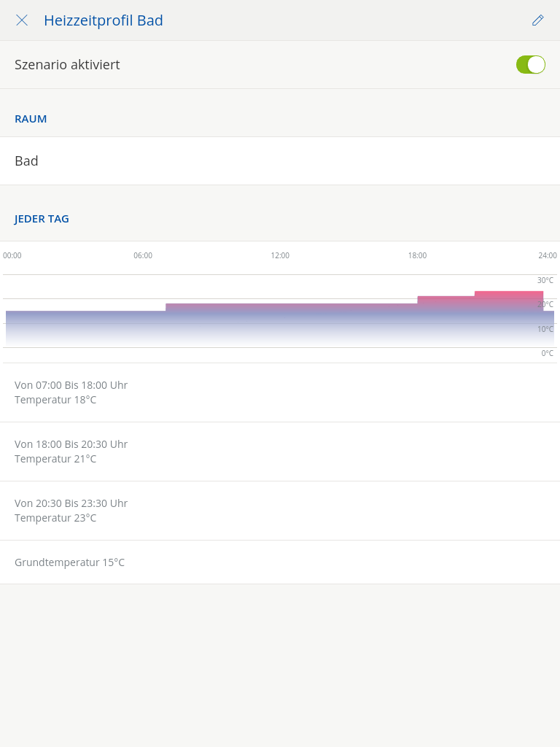Open edit mode with pencil icon
This screenshot has width=560, height=747.
(x=537, y=20)
